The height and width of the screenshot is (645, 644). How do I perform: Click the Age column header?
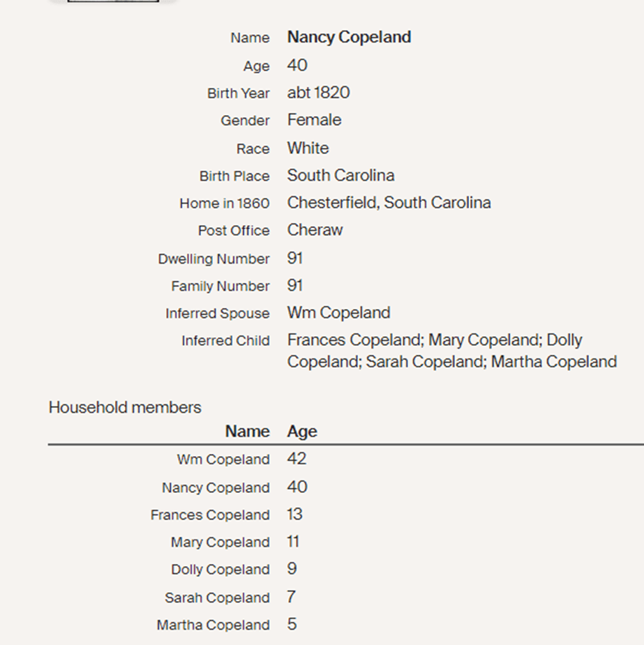[x=302, y=432]
